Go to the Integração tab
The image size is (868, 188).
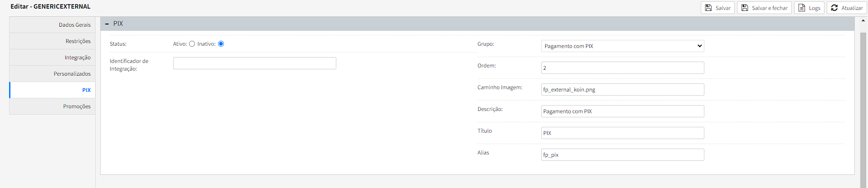[x=52, y=58]
